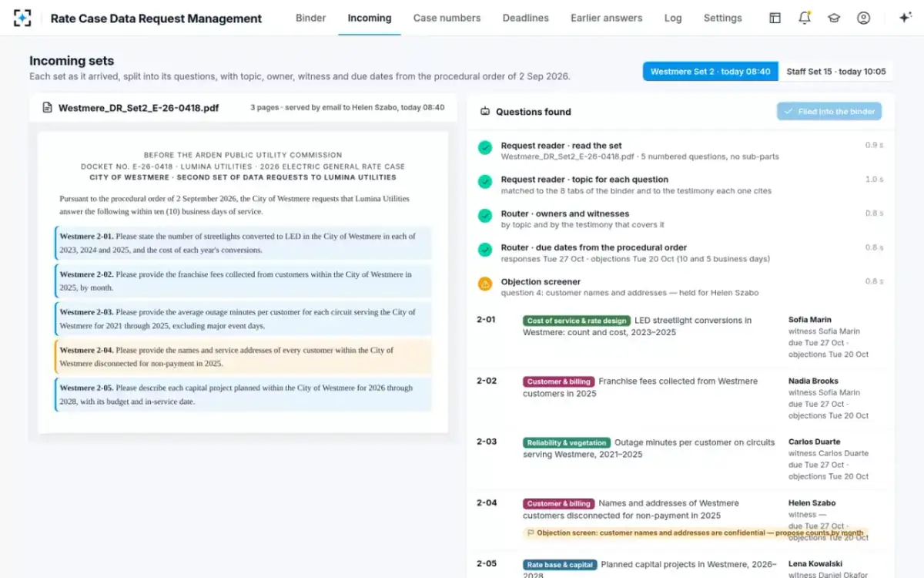
Task: Click green check beside 'due dates from the procedural order'
Action: pyautogui.click(x=485, y=250)
